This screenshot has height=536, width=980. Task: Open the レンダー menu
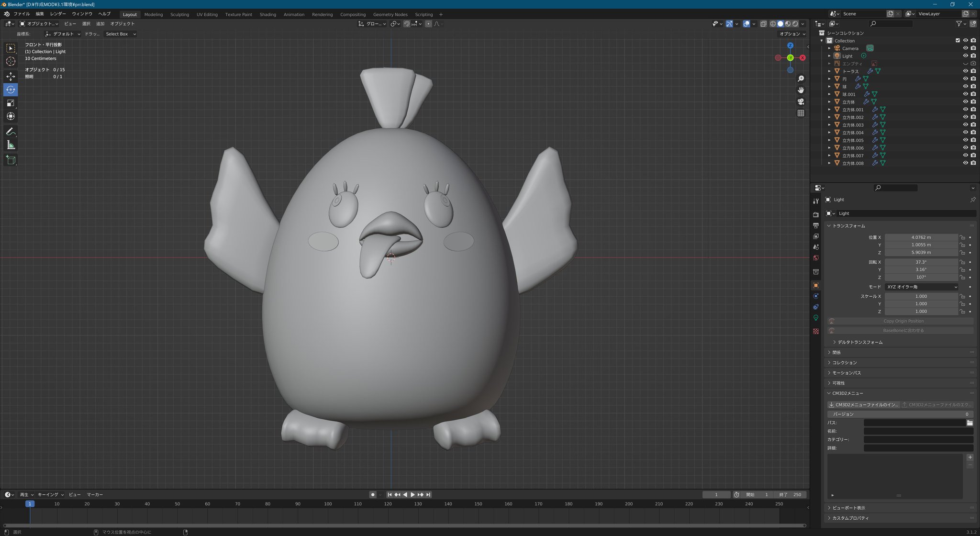coord(58,14)
